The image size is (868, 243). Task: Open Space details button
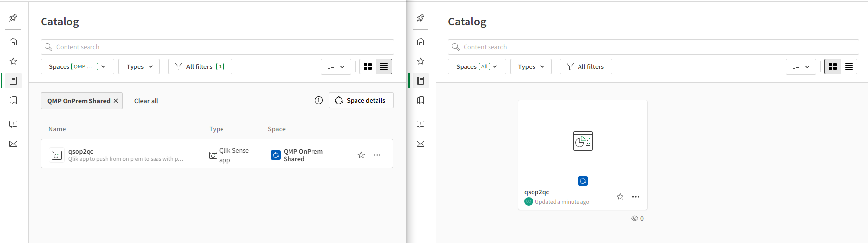pos(361,100)
